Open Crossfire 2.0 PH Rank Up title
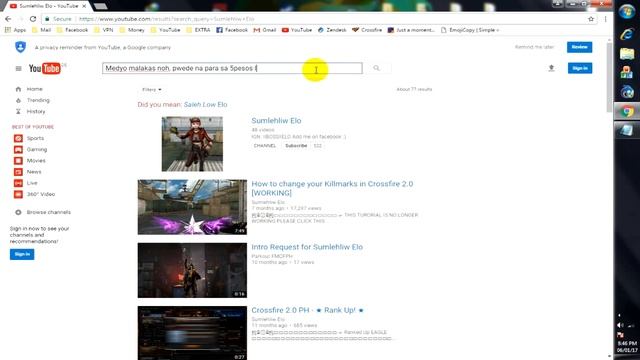 coord(307,310)
